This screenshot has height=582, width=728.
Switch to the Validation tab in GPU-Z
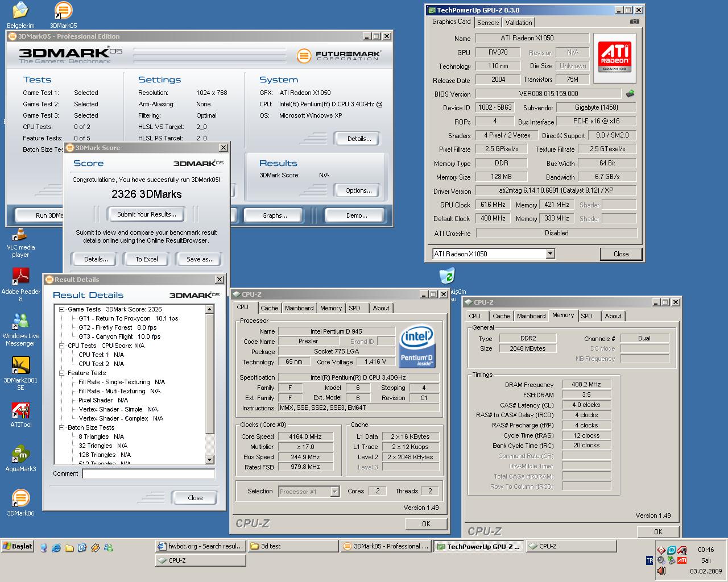pos(519,23)
